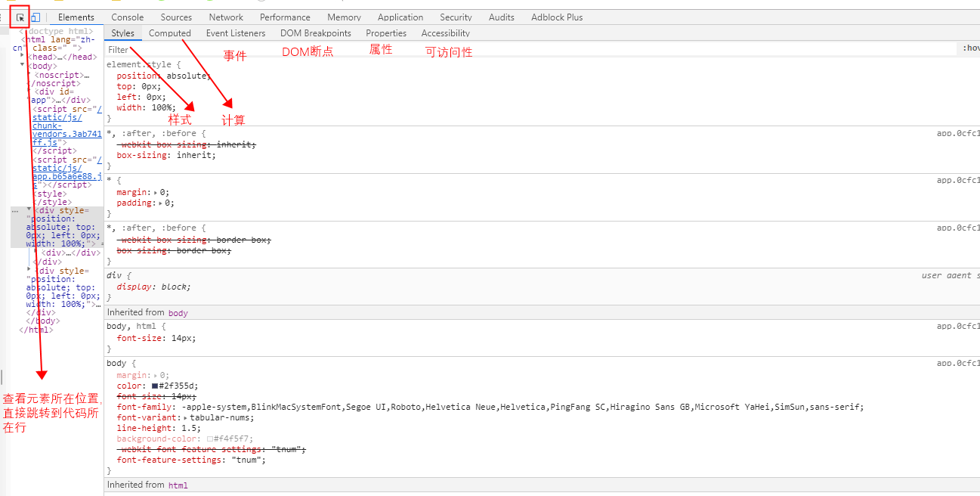Click position: absolute declaration
The width and height of the screenshot is (980, 496).
(x=164, y=76)
